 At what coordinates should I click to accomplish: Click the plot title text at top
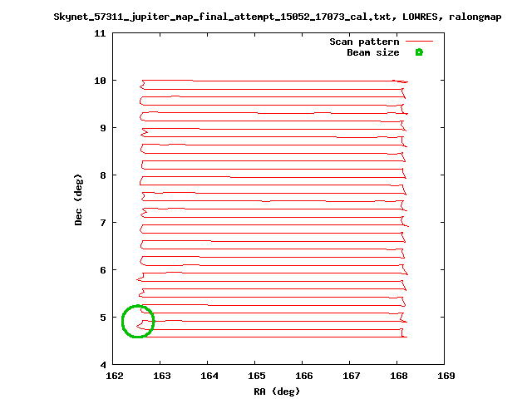click(x=266, y=16)
